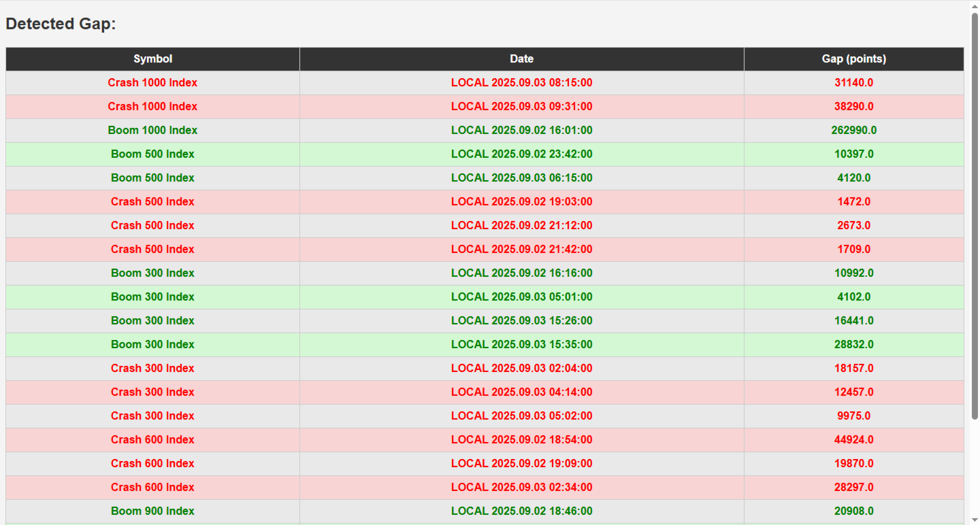The image size is (980, 525).
Task: Select Crash 500 Index in the 1709.0 row
Action: (152, 250)
